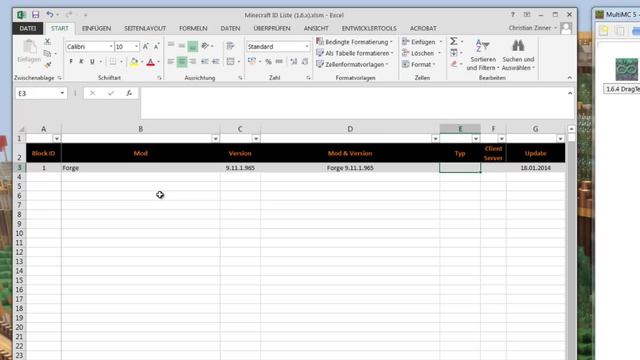This screenshot has height=360, width=640.
Task: Toggle center horizontal alignment
Action: 182,62
